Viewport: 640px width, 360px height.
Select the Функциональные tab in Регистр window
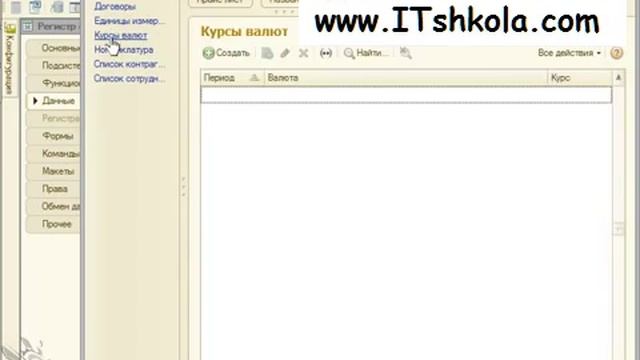tap(53, 83)
